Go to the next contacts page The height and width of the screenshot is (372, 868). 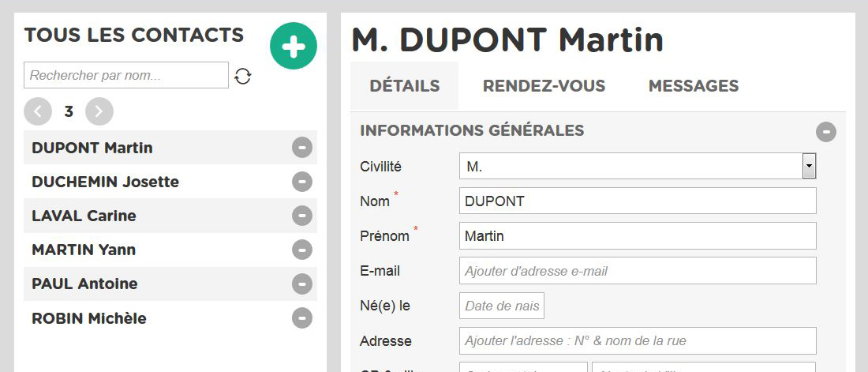pos(99,111)
